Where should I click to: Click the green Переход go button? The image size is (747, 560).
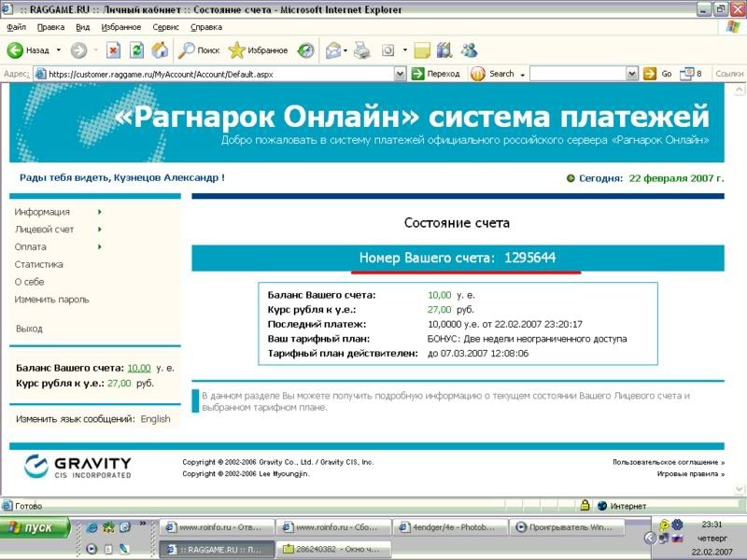pos(435,74)
